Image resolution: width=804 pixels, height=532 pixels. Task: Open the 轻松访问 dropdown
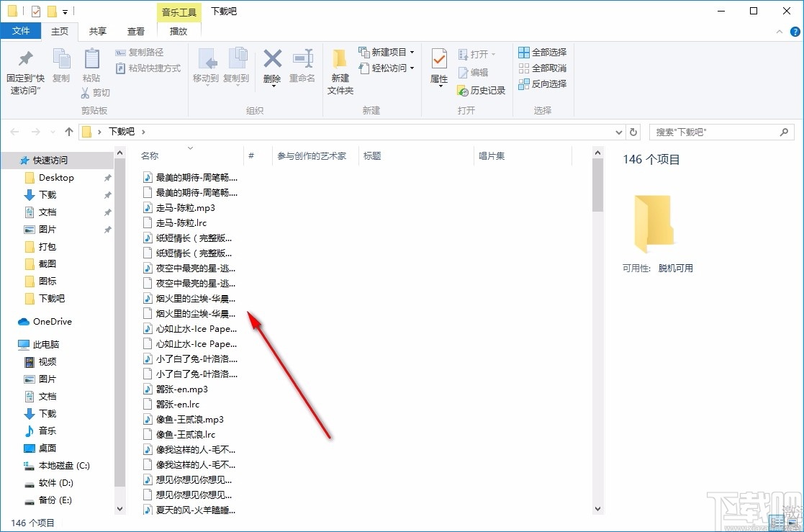[x=386, y=68]
